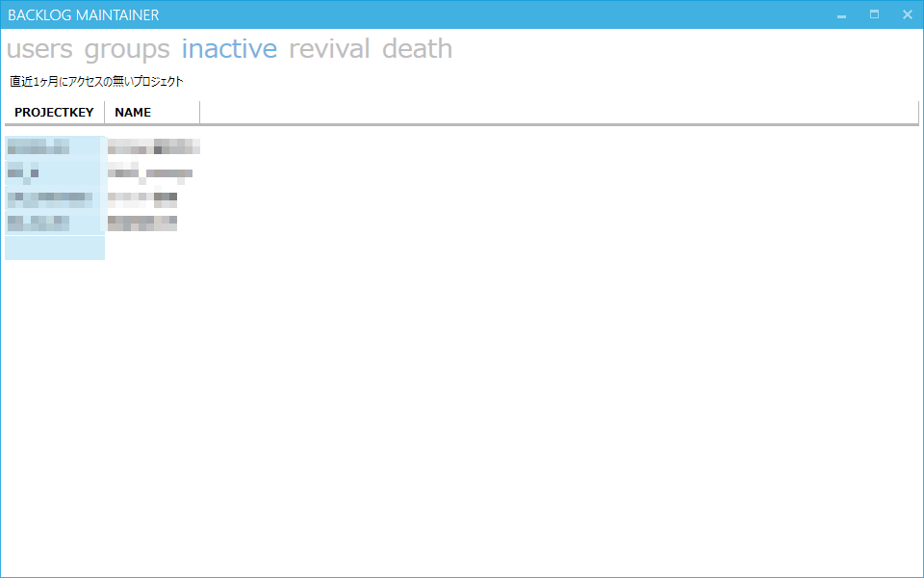Sort by PROJECTKEY column header
Image resolution: width=924 pixels, height=578 pixels.
pyautogui.click(x=54, y=112)
